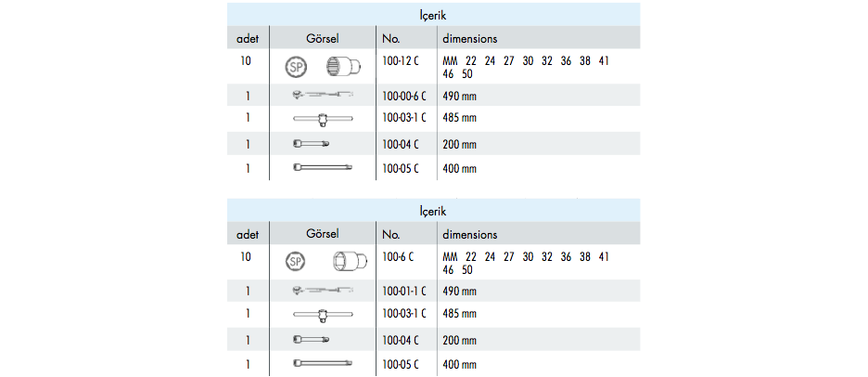Select the ratchet image beside 100-01-1 C
868x377 pixels.
click(x=322, y=290)
